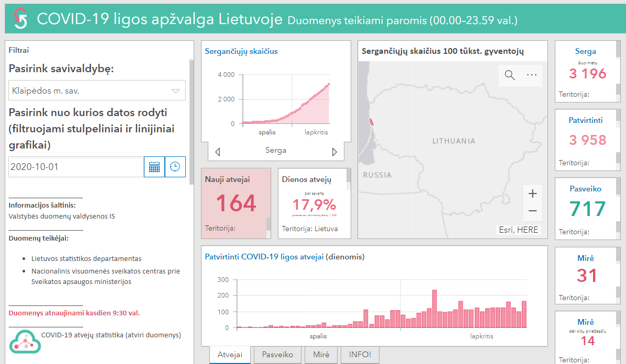The image size is (626, 364).
Task: Switch to the Pasveiko tab
Action: [277, 355]
